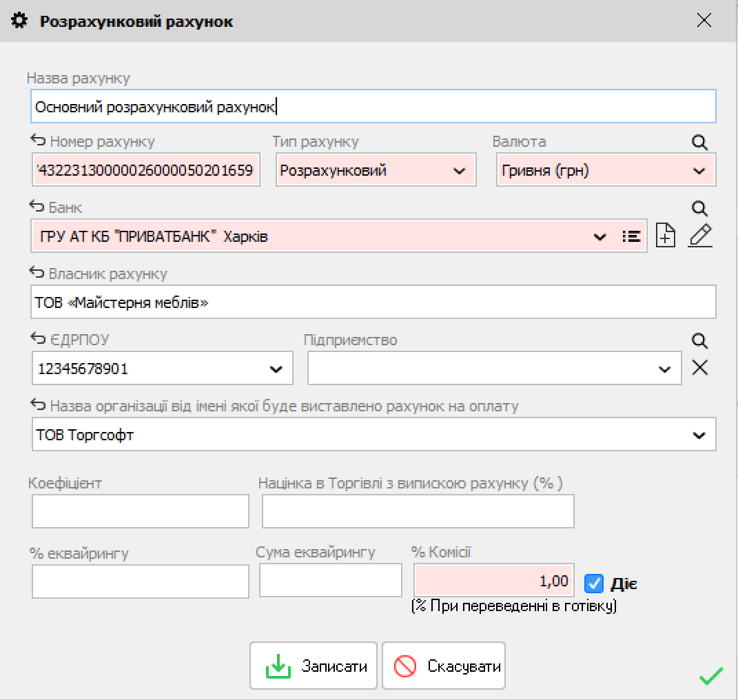Image resolution: width=738 pixels, height=700 pixels.
Task: Click the green checkmark in the bottom corner
Action: pyautogui.click(x=710, y=677)
